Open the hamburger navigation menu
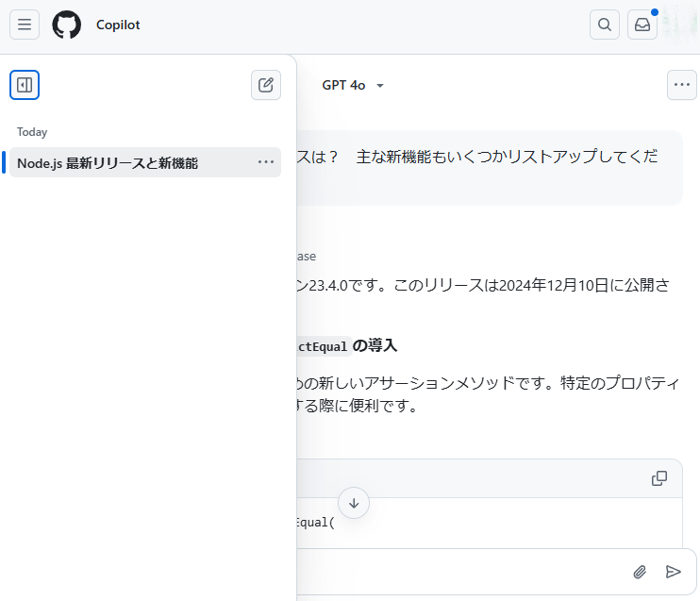 tap(25, 25)
